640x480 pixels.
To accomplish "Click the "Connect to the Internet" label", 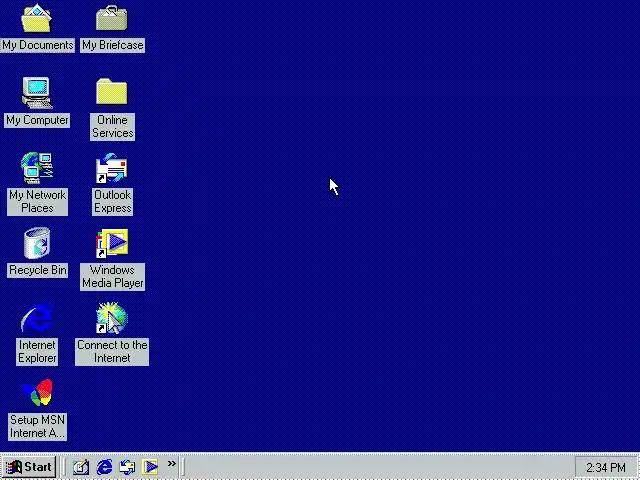I will tap(112, 352).
